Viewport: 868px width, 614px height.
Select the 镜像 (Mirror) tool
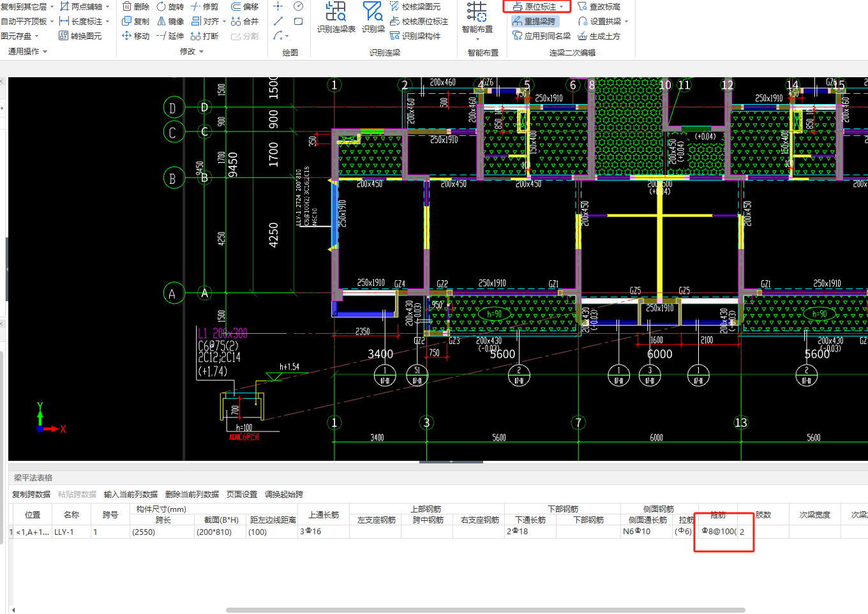point(170,21)
